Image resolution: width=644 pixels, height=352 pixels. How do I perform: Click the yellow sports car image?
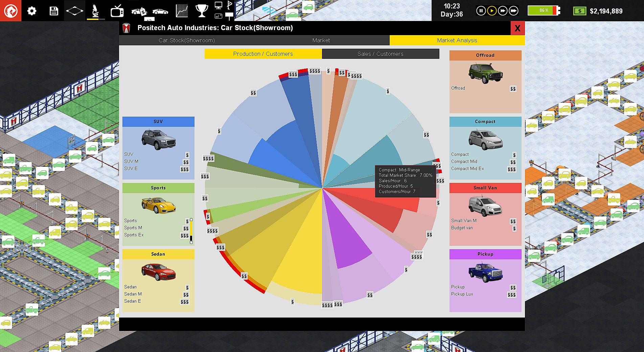158,205
